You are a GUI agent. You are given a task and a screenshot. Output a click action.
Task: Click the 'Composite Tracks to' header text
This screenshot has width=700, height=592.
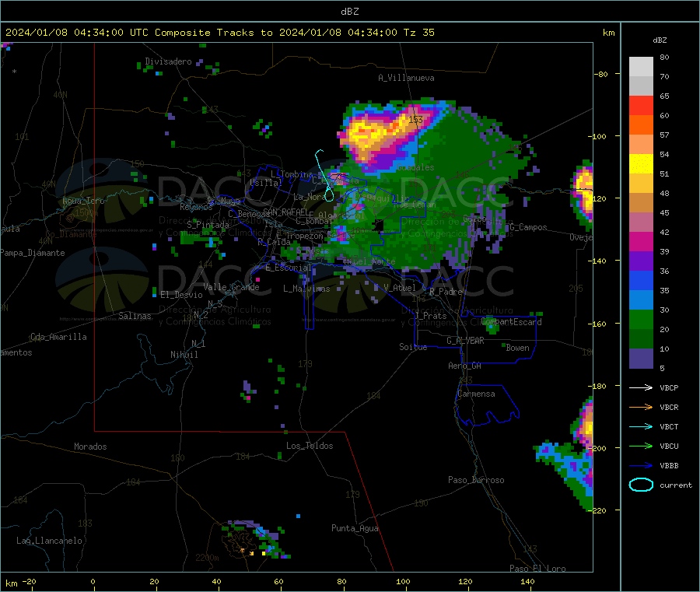[214, 33]
